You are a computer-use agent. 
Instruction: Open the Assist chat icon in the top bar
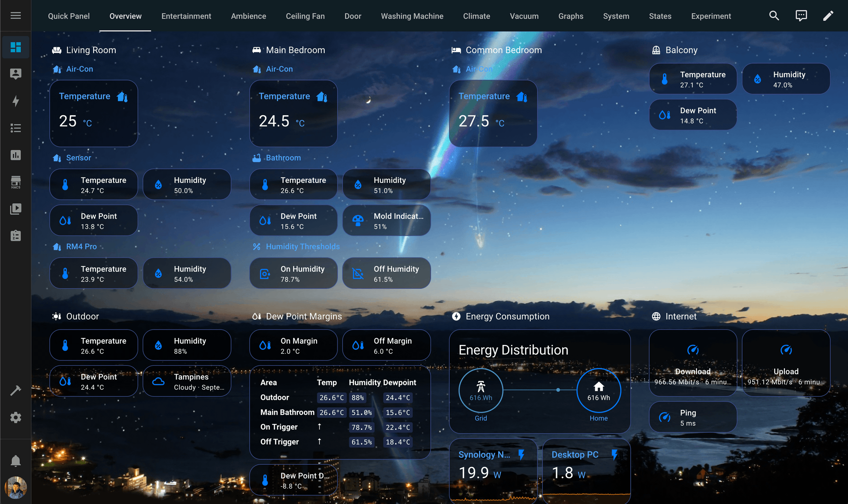tap(801, 15)
